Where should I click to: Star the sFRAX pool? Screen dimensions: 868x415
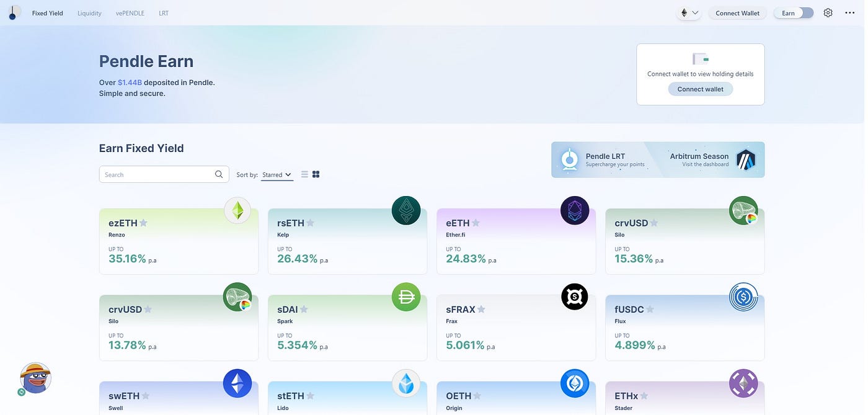tap(481, 309)
